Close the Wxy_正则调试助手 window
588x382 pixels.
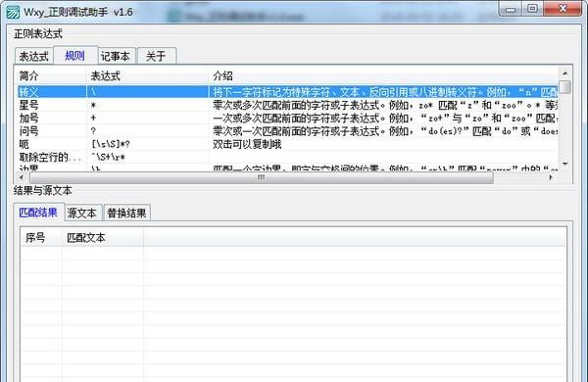pos(563,9)
